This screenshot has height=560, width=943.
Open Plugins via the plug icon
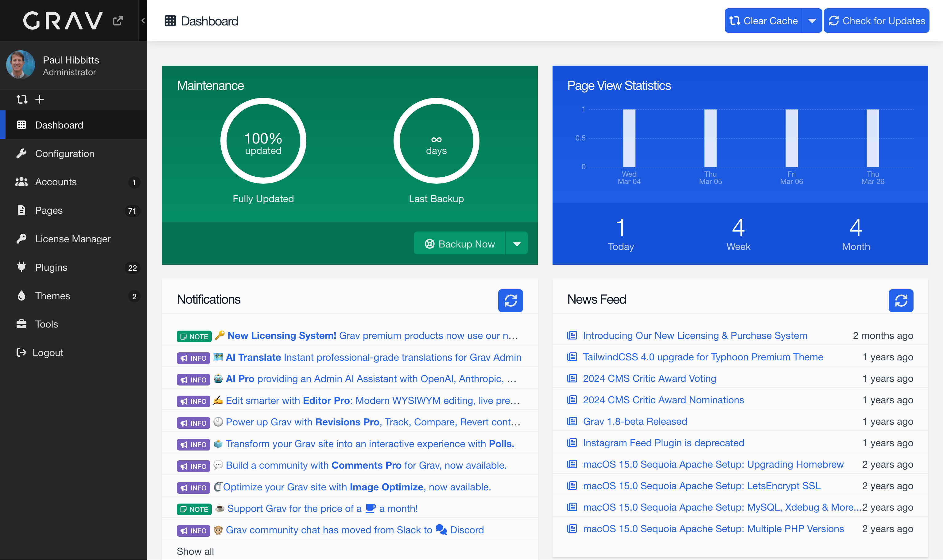(21, 267)
